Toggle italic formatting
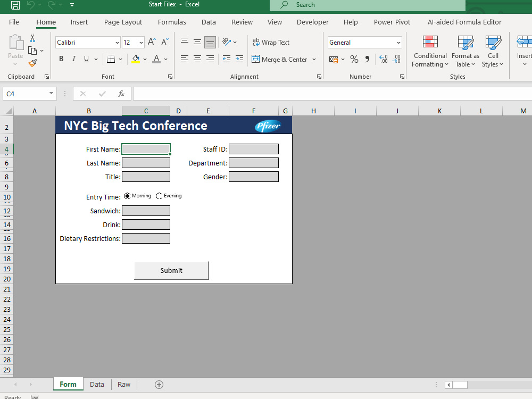The image size is (532, 399). (x=73, y=59)
